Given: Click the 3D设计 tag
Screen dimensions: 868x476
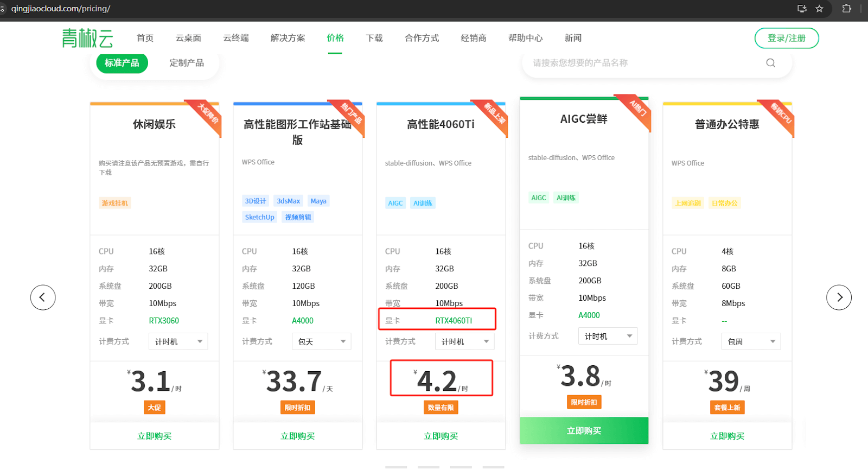Looking at the screenshot, I should coord(256,201).
